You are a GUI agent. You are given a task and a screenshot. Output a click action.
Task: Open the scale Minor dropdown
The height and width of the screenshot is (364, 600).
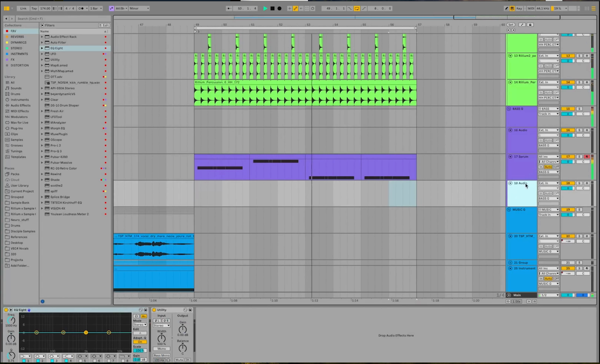[139, 8]
